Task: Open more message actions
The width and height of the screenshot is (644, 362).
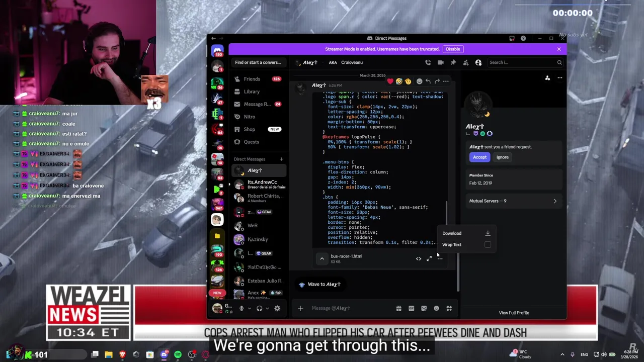Action: pyautogui.click(x=446, y=81)
